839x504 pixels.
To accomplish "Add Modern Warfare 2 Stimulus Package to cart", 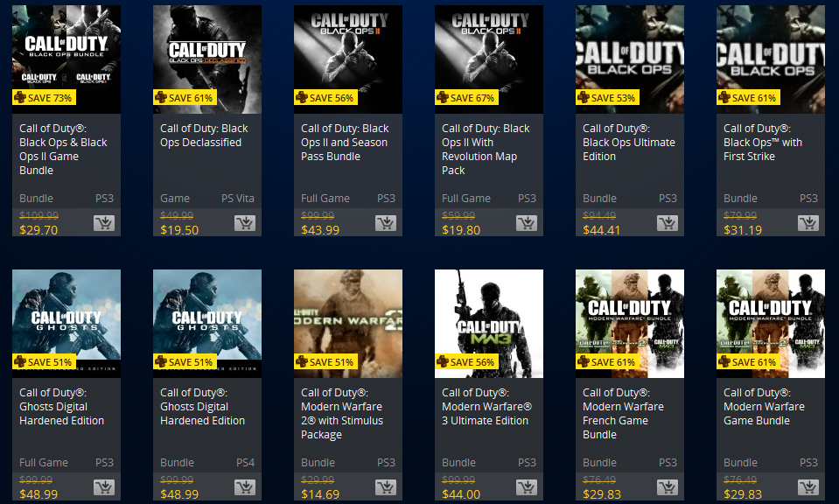I will (385, 487).
